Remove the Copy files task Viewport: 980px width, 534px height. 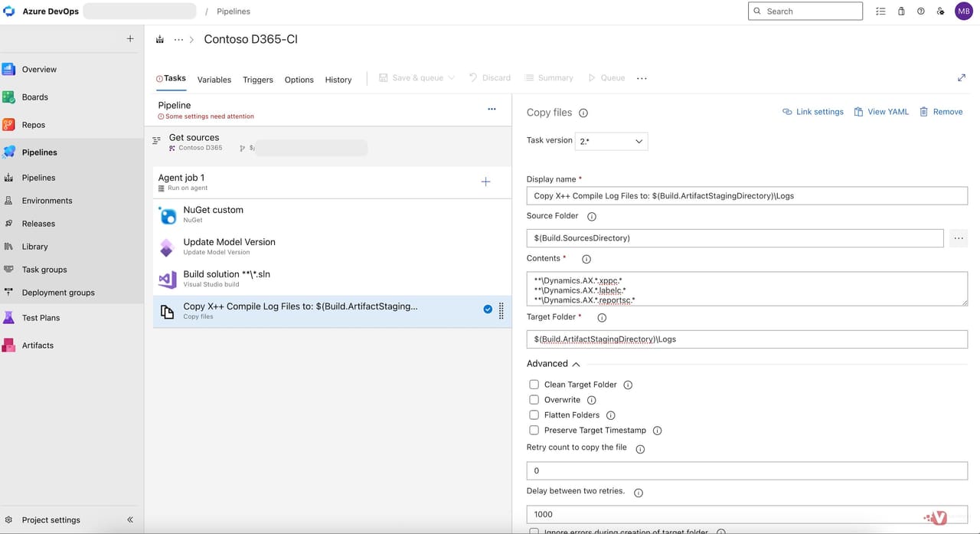(941, 112)
